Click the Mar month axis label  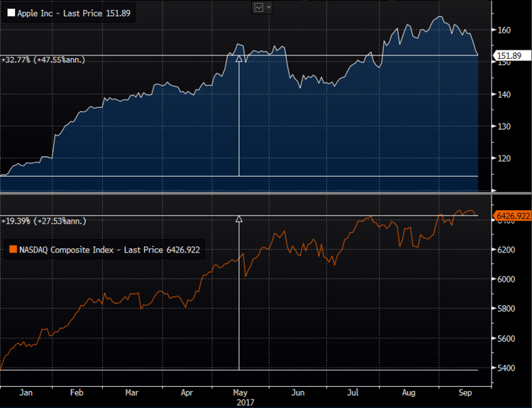tap(132, 392)
